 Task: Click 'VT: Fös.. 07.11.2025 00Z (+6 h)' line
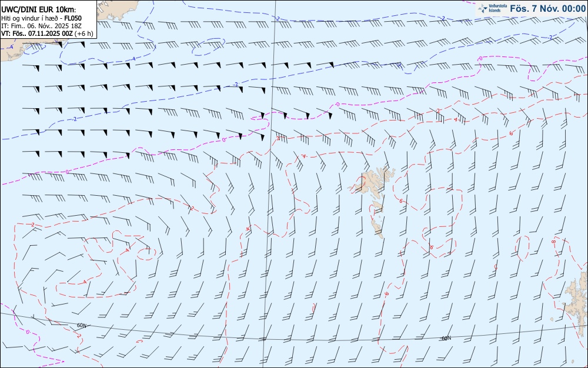pos(47,34)
